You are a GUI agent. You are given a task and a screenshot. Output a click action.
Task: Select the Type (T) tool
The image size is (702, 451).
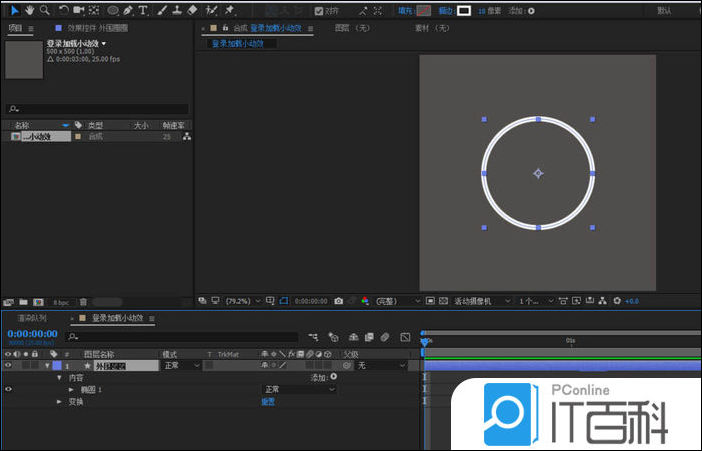143,10
